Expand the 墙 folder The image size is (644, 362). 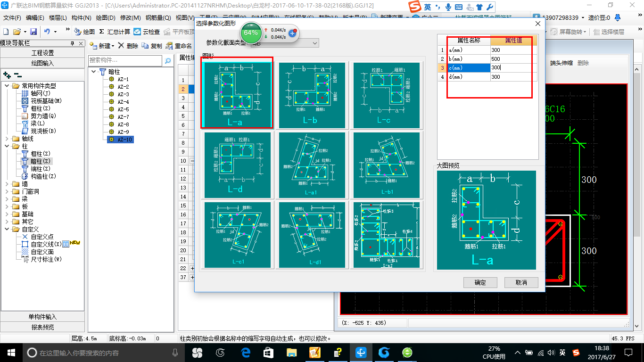pos(7,184)
